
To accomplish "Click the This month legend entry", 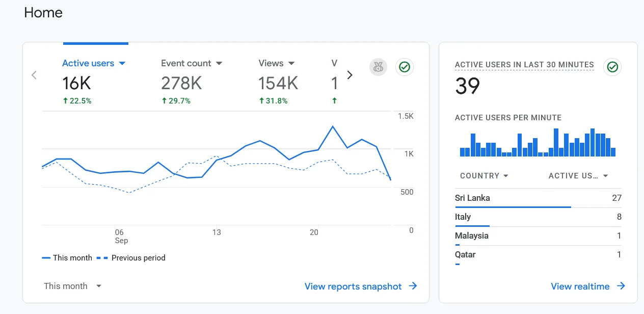I will pos(67,258).
